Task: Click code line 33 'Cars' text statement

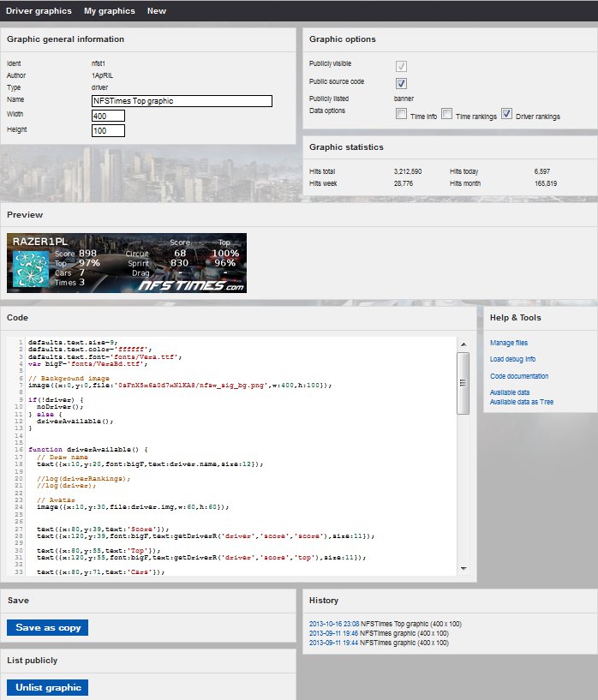Action: [x=100, y=571]
